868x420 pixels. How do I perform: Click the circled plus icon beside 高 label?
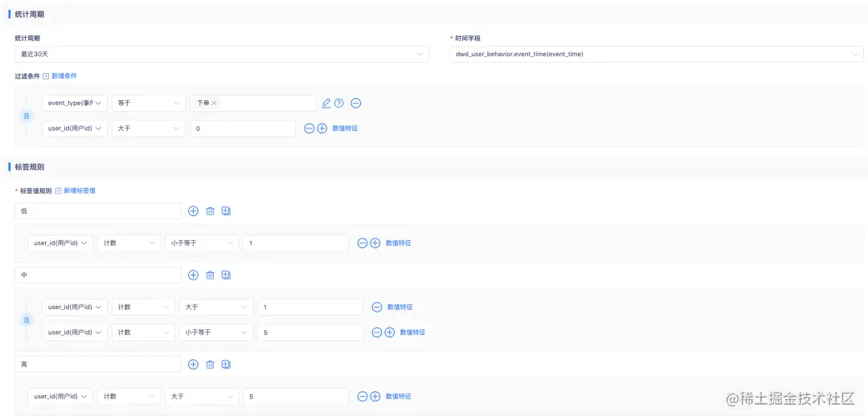(x=193, y=364)
